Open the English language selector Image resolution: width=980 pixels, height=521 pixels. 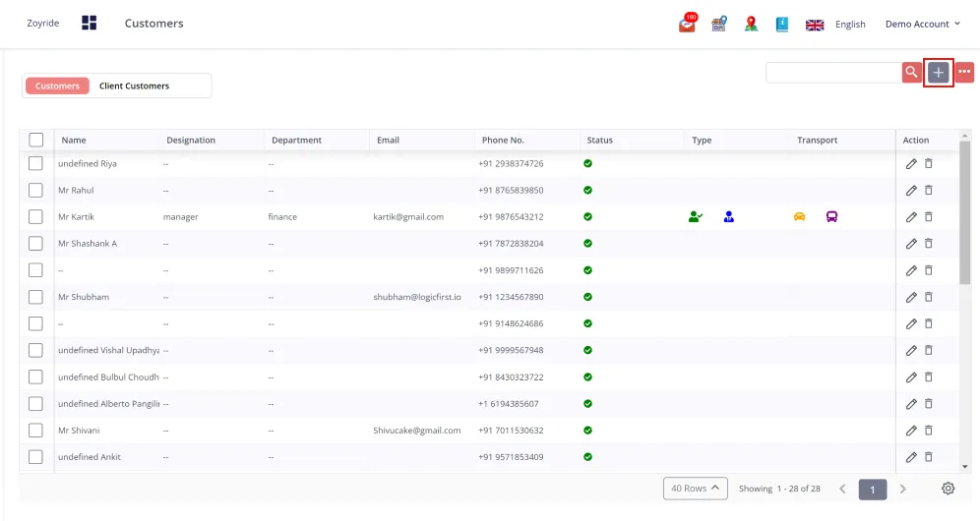[x=850, y=25]
